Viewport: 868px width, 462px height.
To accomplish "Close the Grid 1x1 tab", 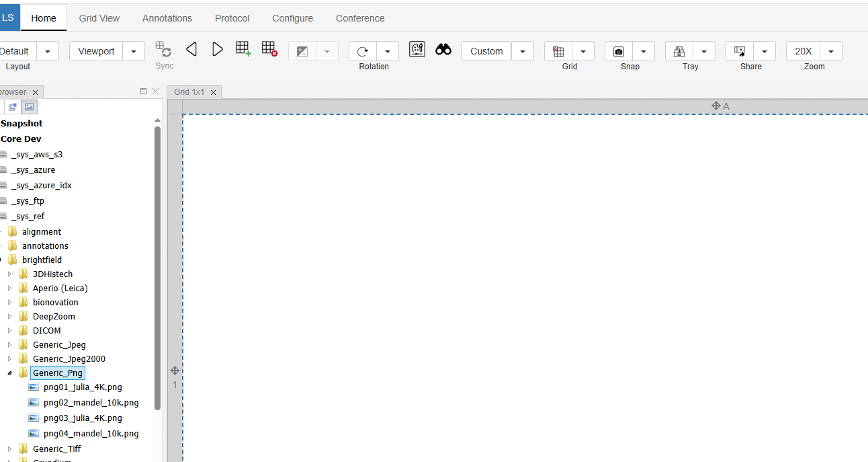I will coord(214,92).
